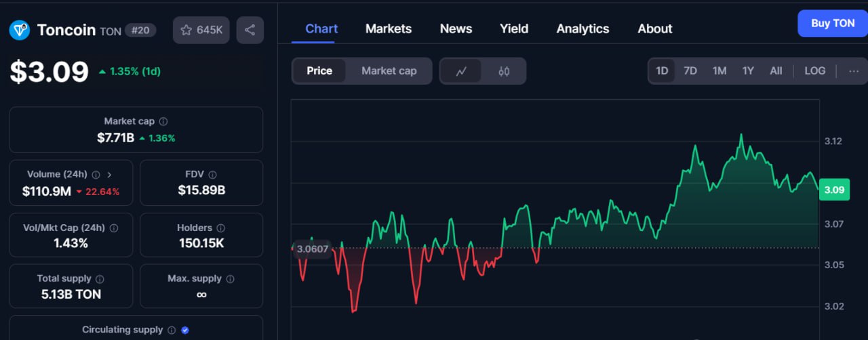Viewport: 868px width, 340px height.
Task: Open info icon next to Volume (24h)
Action: pyautogui.click(x=96, y=174)
